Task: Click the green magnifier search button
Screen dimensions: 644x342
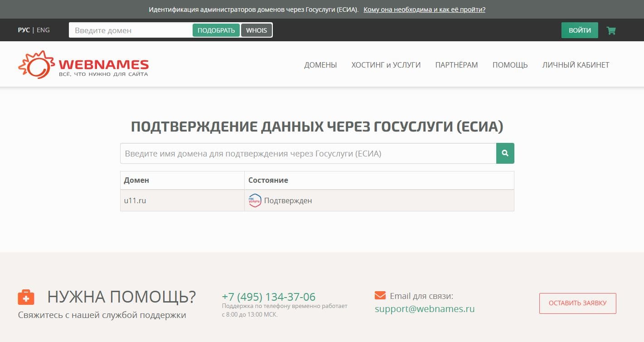Action: click(505, 153)
